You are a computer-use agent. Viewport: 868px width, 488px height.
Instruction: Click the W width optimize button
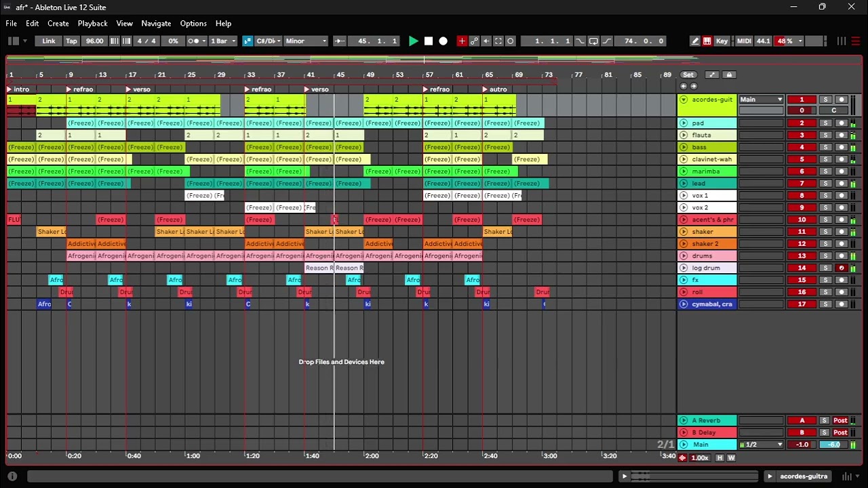[x=731, y=458]
